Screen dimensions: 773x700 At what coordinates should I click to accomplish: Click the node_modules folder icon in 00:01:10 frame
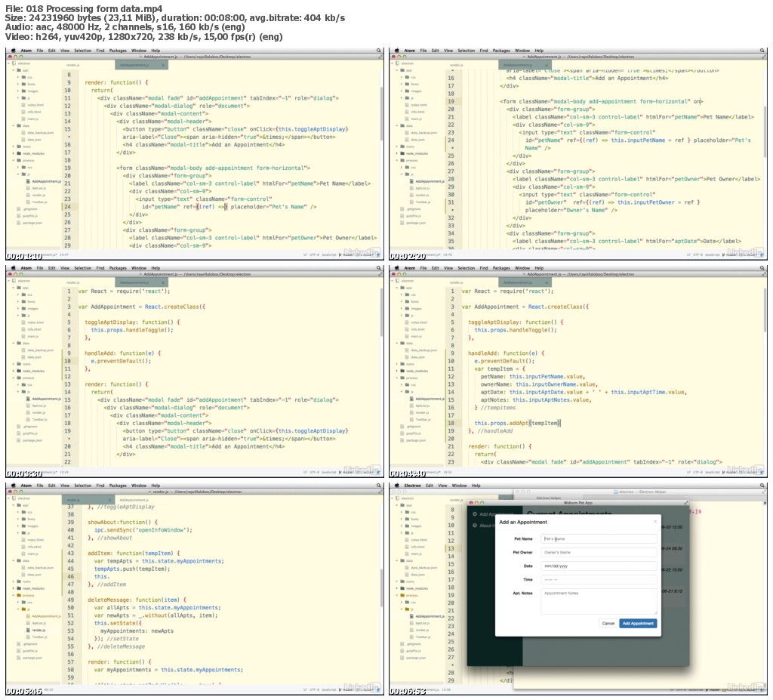(x=19, y=153)
